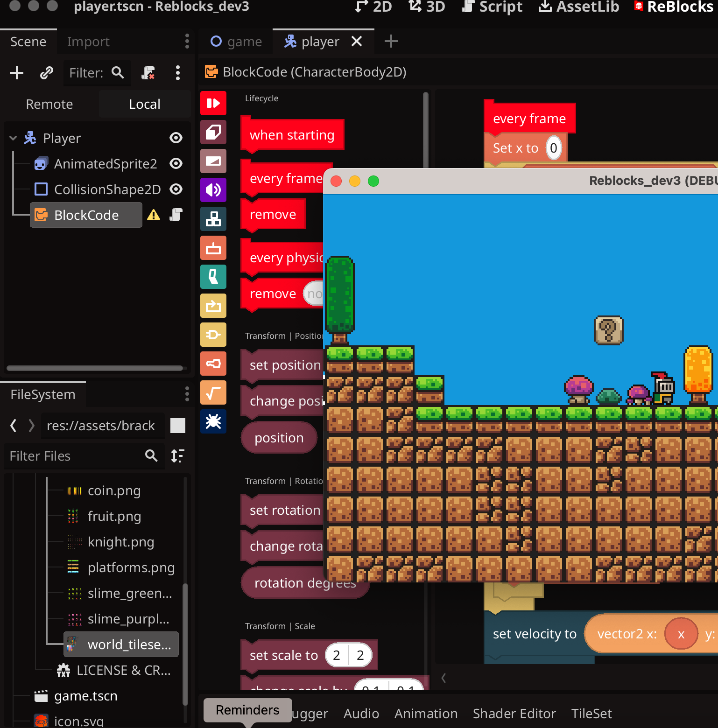Click the Remote button in the Scene panel
Viewport: 718px width, 728px height.
click(49, 104)
